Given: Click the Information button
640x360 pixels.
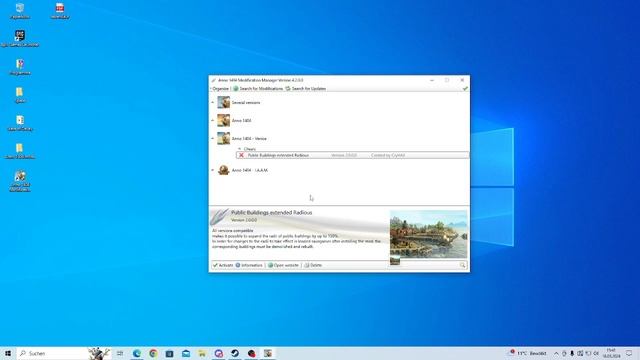Looking at the screenshot, I should pyautogui.click(x=249, y=265).
